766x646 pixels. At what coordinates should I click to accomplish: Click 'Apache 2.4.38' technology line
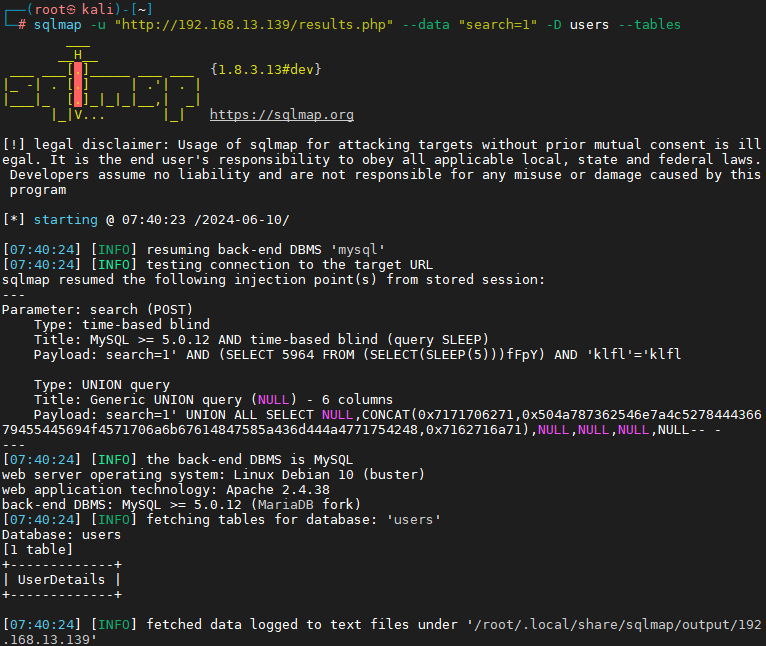click(x=166, y=490)
